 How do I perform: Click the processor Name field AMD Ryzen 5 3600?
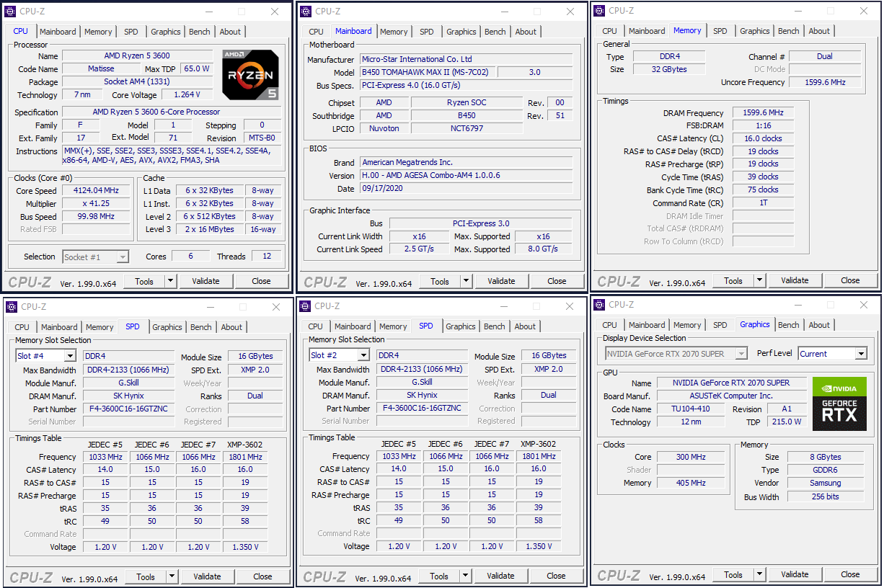click(137, 56)
